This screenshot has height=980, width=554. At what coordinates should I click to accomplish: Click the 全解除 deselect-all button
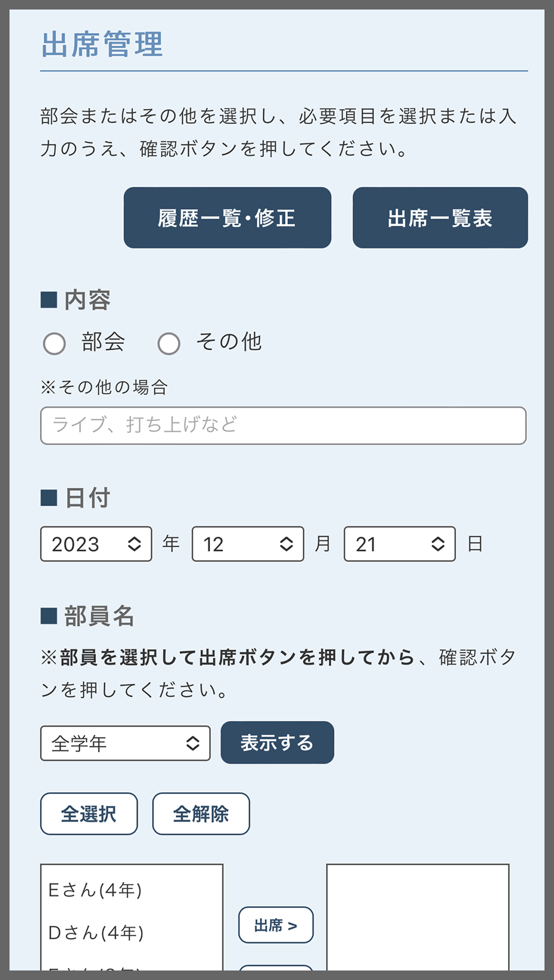pyautogui.click(x=201, y=814)
